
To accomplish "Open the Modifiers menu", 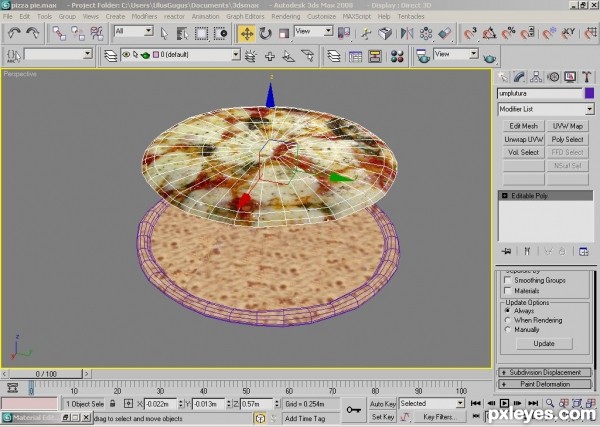I will (x=144, y=16).
